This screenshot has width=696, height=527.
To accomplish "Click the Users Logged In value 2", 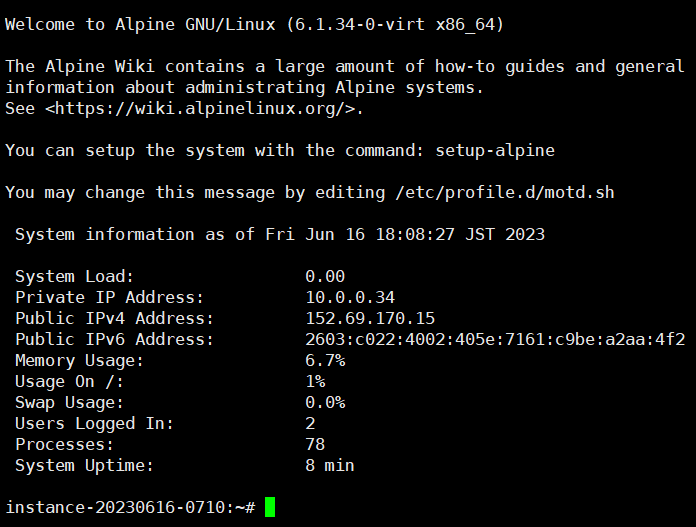I will pos(310,423).
